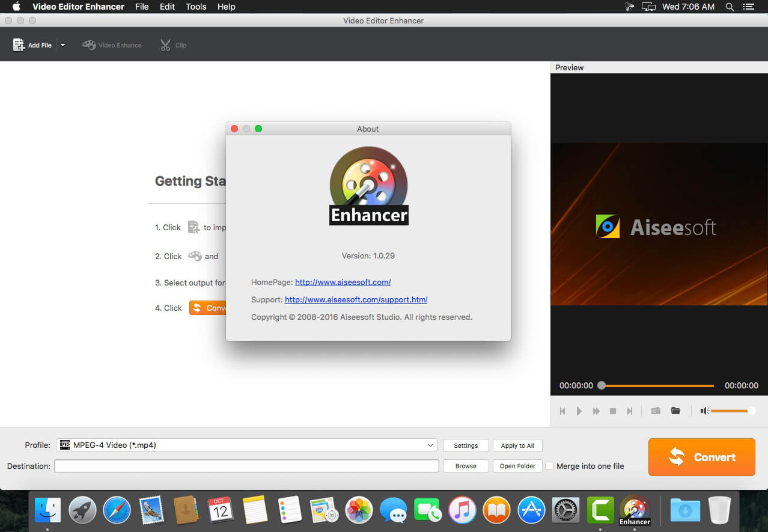Open iBooks from the Dock
The image size is (768, 532).
[x=496, y=510]
